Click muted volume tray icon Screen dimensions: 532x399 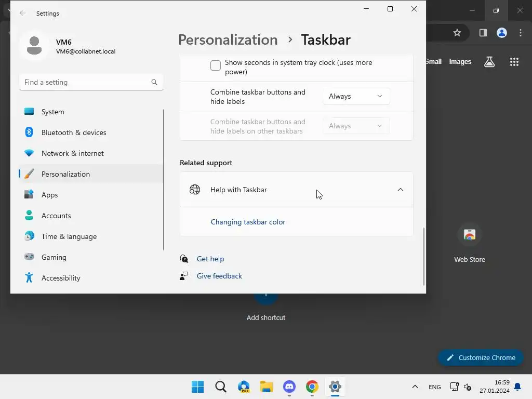coord(468,387)
